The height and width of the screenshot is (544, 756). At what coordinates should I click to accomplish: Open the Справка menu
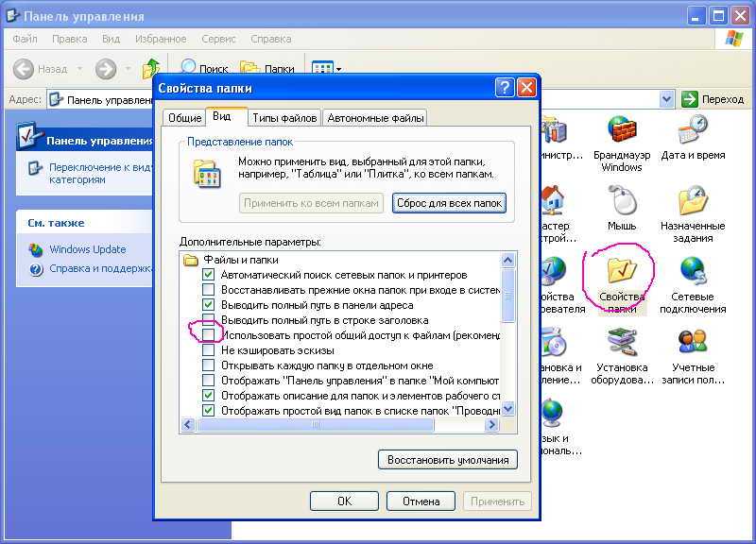[270, 39]
